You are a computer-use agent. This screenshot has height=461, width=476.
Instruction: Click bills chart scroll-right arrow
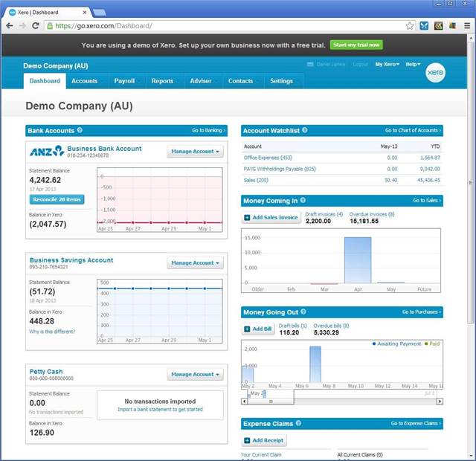pos(440,402)
